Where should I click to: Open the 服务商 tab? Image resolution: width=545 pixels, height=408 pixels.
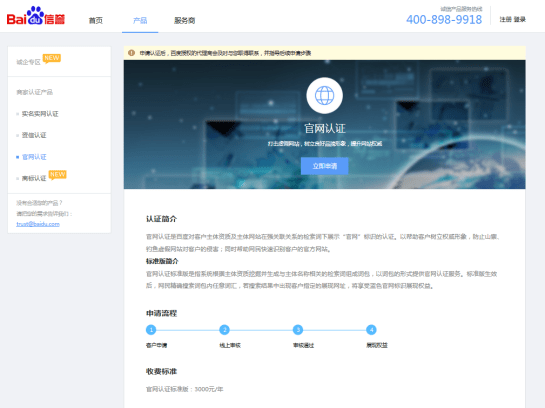point(185,21)
